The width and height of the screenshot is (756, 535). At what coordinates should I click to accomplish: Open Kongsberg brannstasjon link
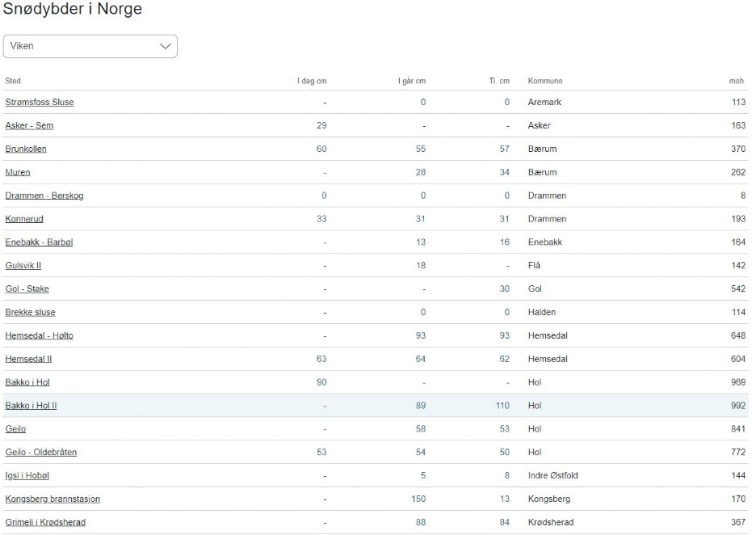click(52, 499)
